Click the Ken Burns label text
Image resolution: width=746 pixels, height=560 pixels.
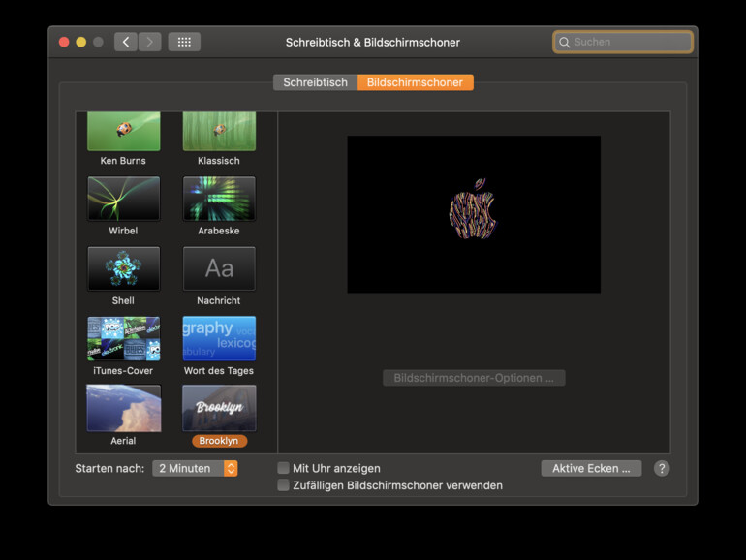click(123, 161)
